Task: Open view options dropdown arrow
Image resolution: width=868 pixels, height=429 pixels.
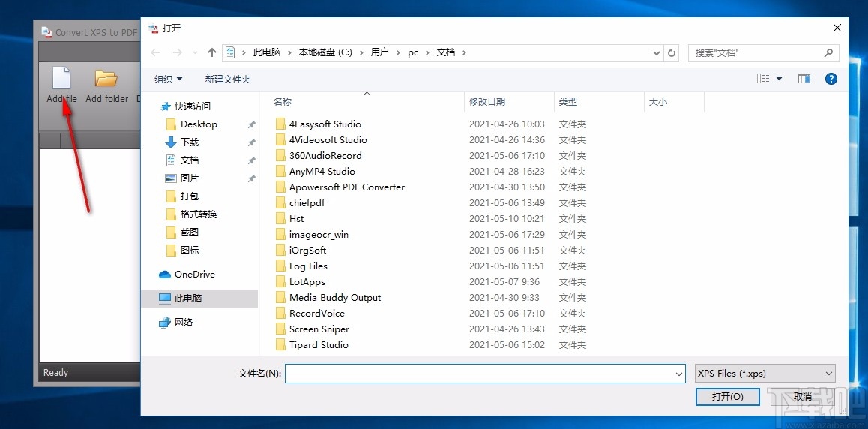Action: tap(779, 79)
